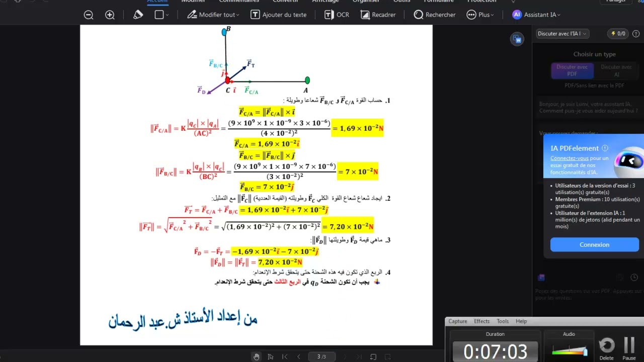Screen dimensions: 644x362
Task: Open recorder Help menu
Action: point(521,321)
